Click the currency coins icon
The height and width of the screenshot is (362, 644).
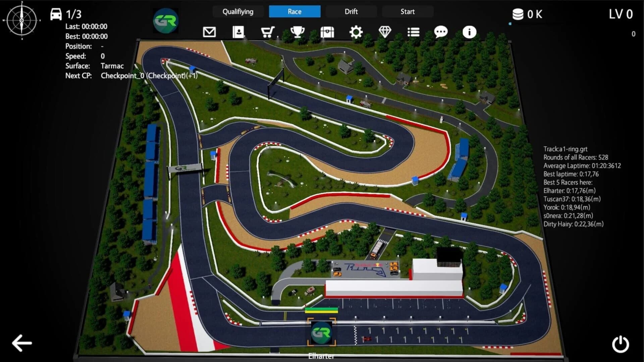pyautogui.click(x=518, y=14)
